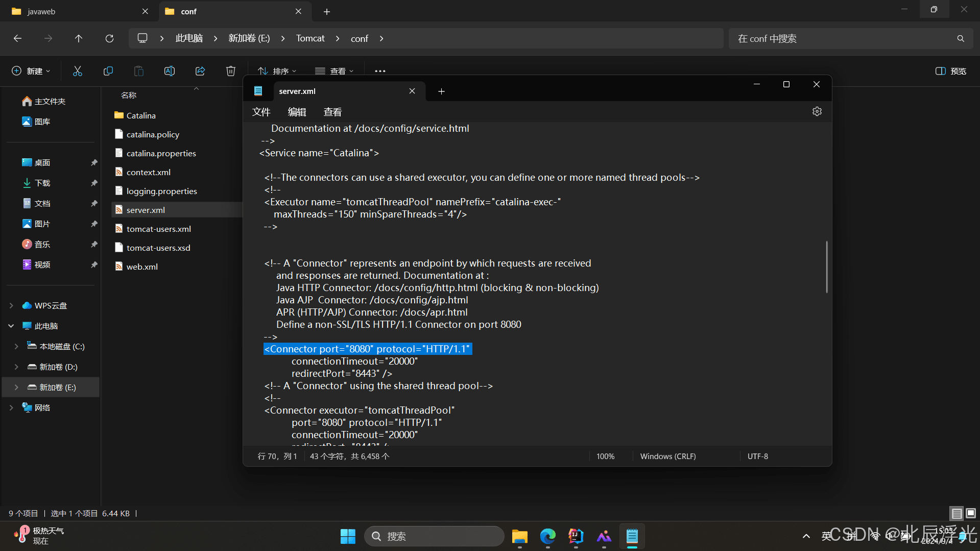Click the Rename icon in Explorer toolbar
980x551 pixels.
170,71
